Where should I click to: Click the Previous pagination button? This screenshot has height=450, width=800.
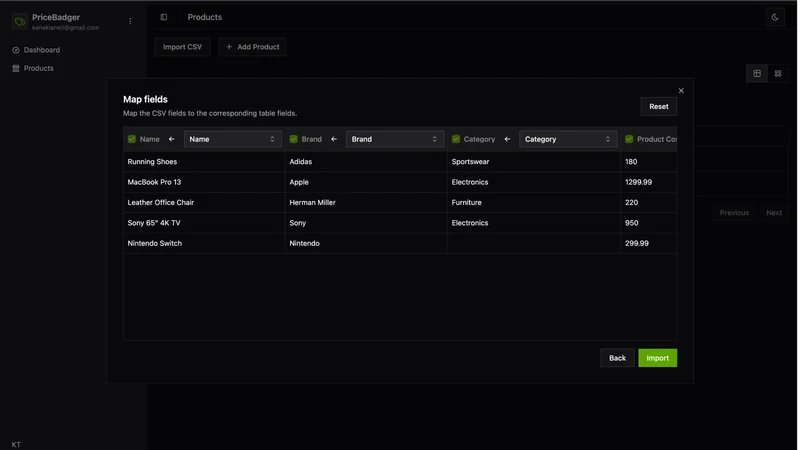pos(734,213)
